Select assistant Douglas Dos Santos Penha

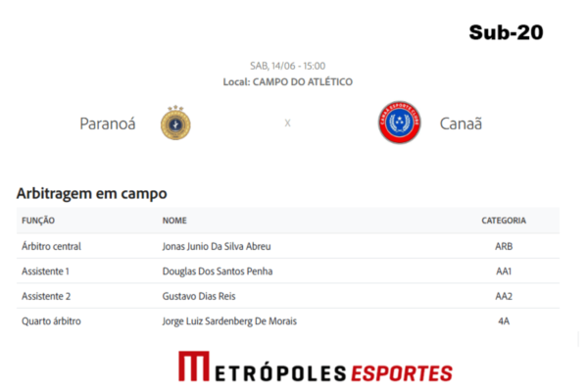click(x=218, y=270)
